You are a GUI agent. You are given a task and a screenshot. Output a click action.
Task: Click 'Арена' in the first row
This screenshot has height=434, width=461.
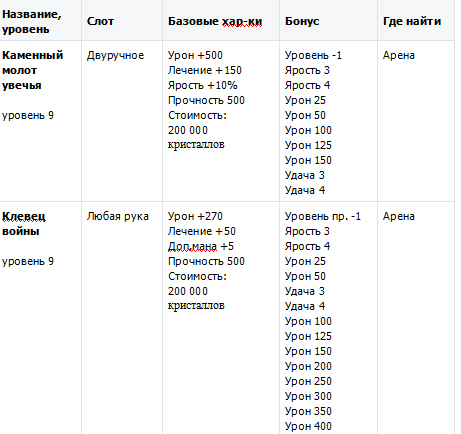(x=399, y=55)
